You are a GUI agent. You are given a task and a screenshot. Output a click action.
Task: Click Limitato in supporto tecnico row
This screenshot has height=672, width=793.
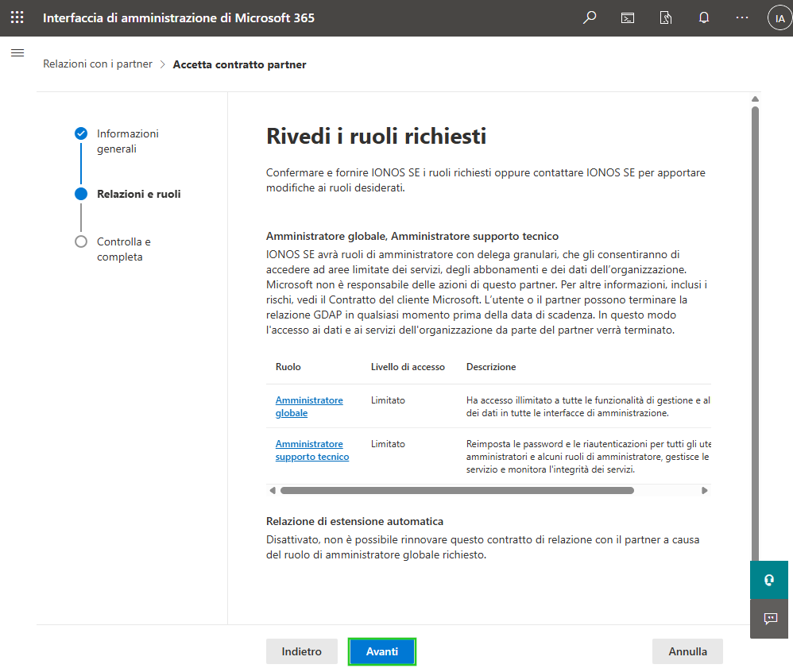[x=388, y=444]
